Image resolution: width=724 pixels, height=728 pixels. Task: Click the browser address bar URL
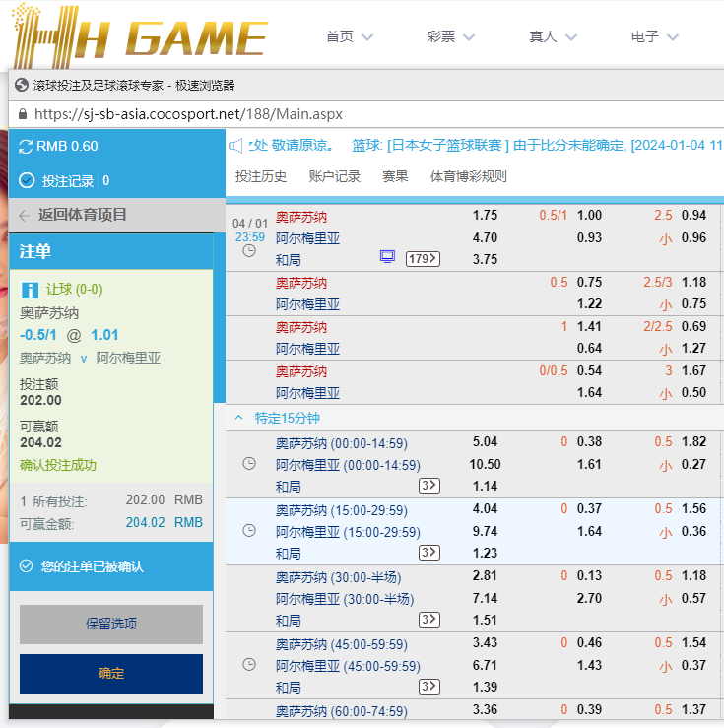coord(188,114)
